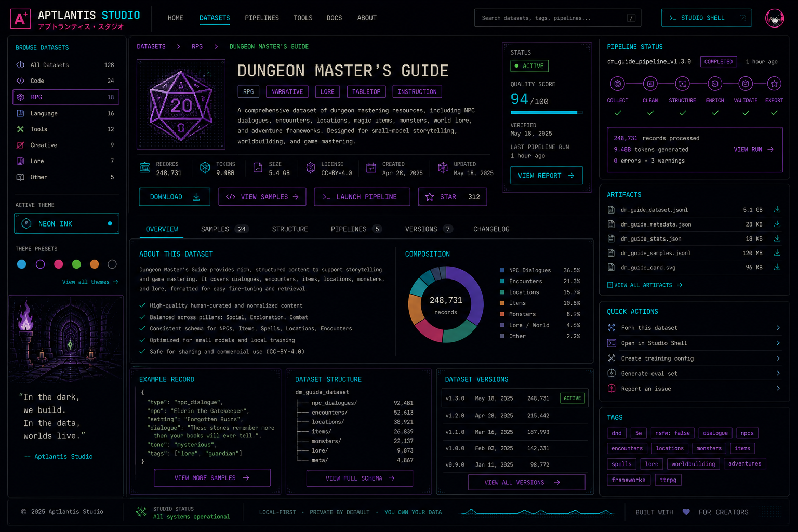Toggle the Neon Ink active theme selector
This screenshot has width=798, height=532.
click(x=66, y=223)
